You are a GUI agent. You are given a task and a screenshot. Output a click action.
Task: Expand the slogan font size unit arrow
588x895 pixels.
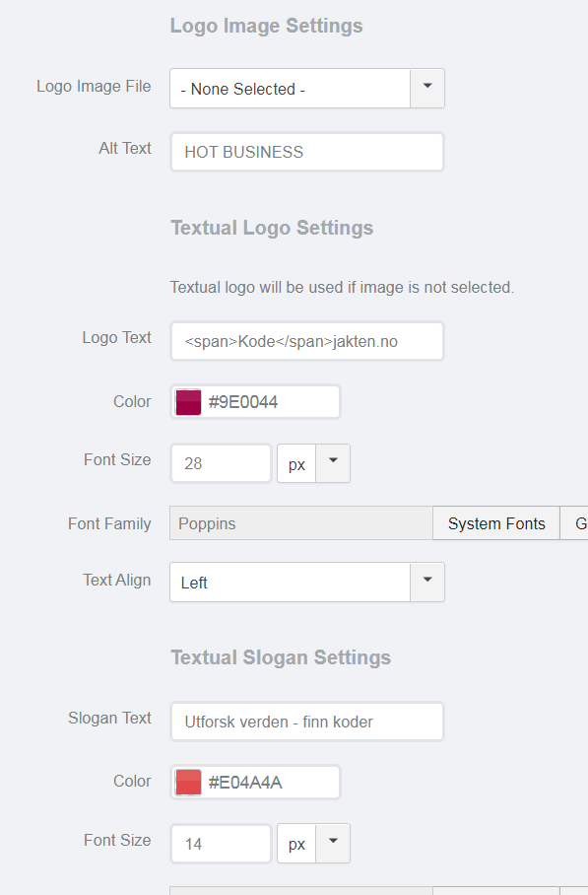click(333, 844)
